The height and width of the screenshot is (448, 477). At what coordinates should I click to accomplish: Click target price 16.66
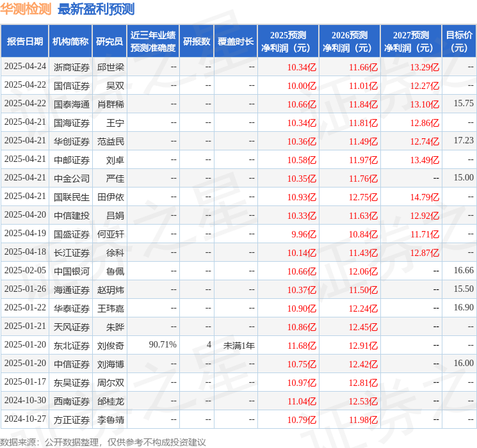(464, 270)
